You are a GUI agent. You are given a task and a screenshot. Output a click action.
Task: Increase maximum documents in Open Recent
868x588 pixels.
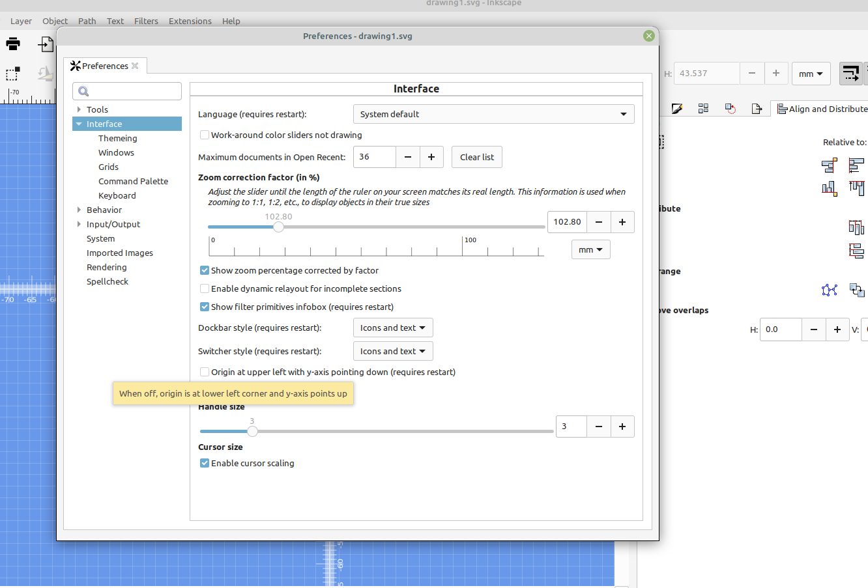coord(431,157)
